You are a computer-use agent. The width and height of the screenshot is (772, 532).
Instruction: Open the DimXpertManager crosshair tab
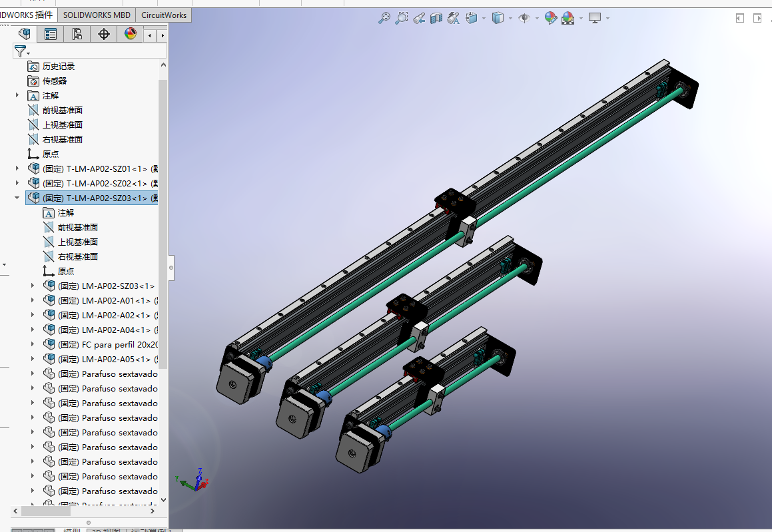point(104,34)
